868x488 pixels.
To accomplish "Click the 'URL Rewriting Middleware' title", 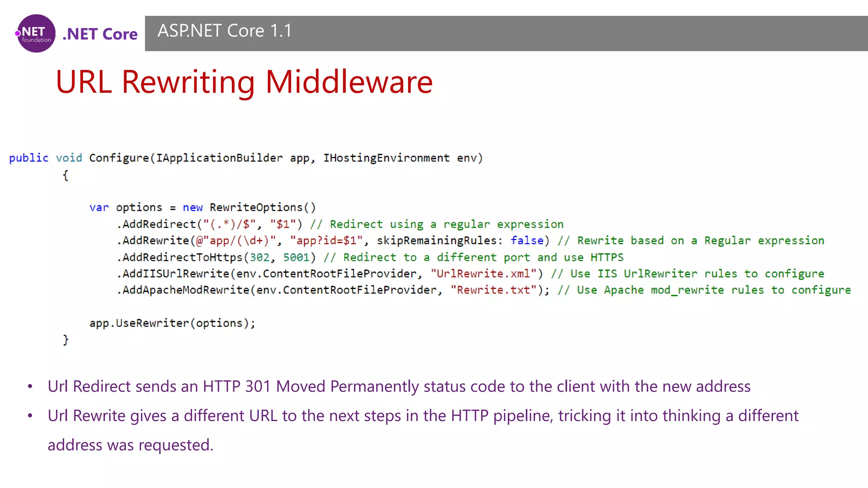I will [x=244, y=82].
